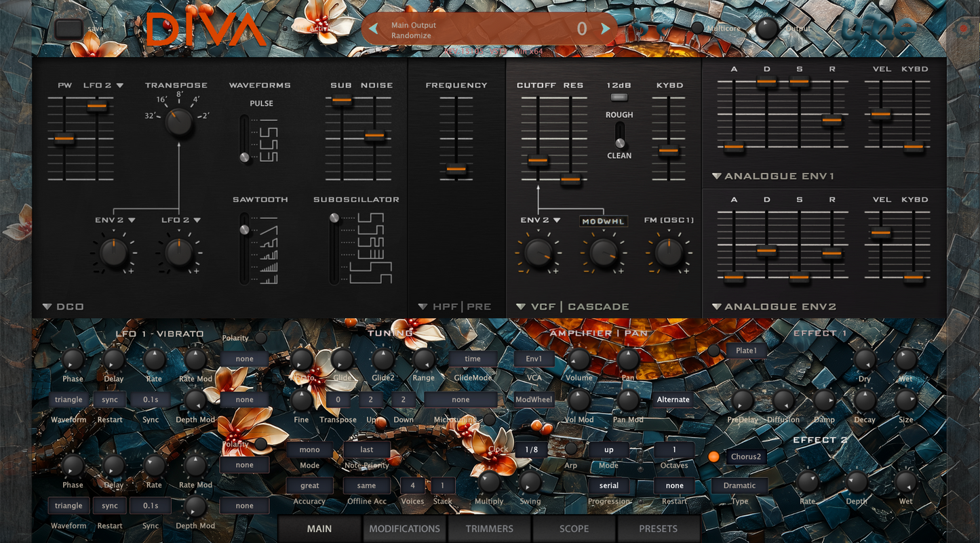This screenshot has height=543, width=980.
Task: Click the pulse waveform shapes graphic
Action: 268,140
